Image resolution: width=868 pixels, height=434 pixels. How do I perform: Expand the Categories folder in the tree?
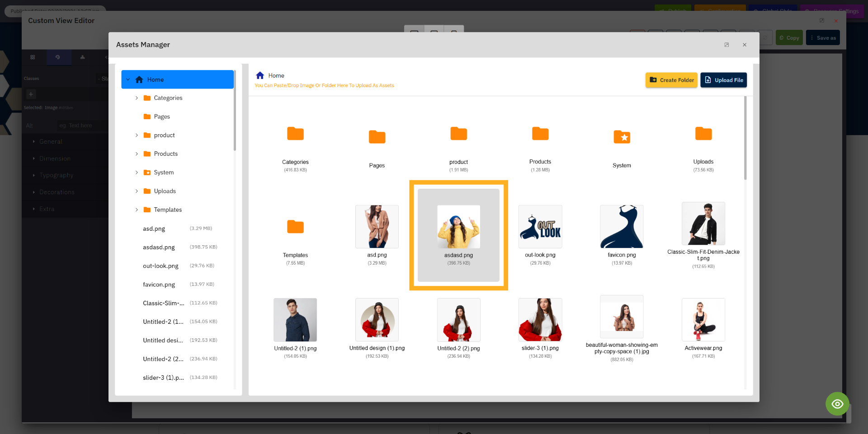[x=137, y=98]
